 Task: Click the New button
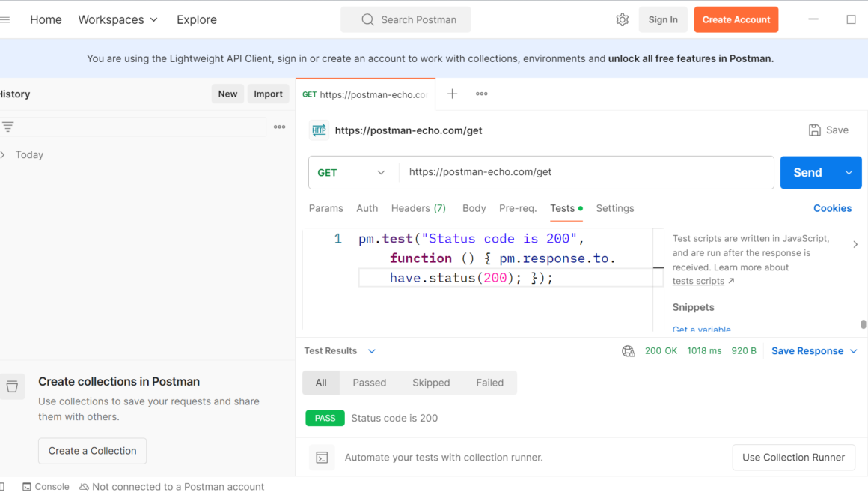coord(227,94)
